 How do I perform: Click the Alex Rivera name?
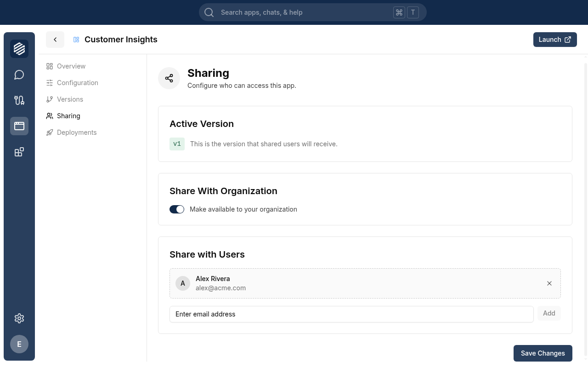pyautogui.click(x=213, y=279)
